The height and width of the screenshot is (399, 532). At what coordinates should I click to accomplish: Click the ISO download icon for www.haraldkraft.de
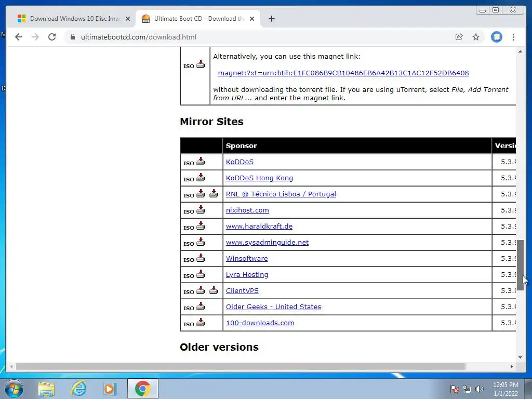[201, 225]
